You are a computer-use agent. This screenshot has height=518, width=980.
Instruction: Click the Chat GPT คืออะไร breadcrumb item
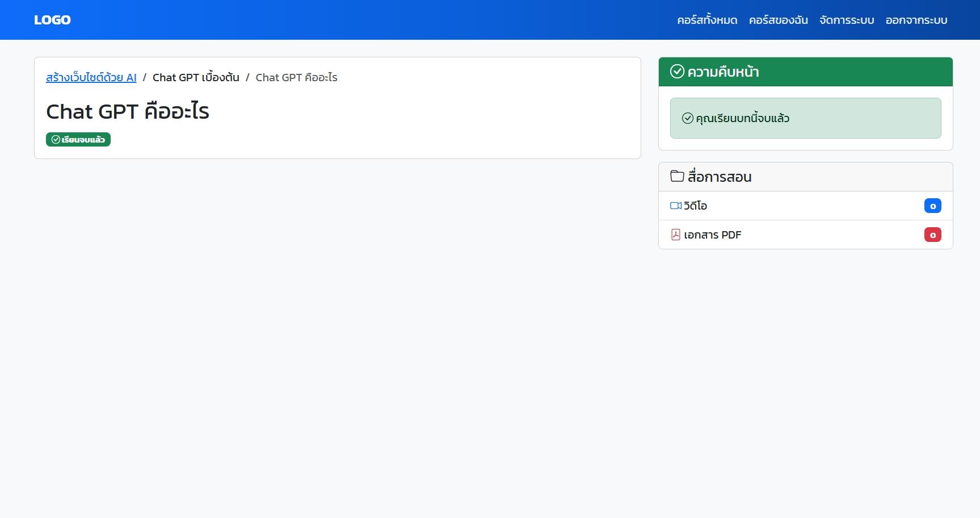coord(296,77)
